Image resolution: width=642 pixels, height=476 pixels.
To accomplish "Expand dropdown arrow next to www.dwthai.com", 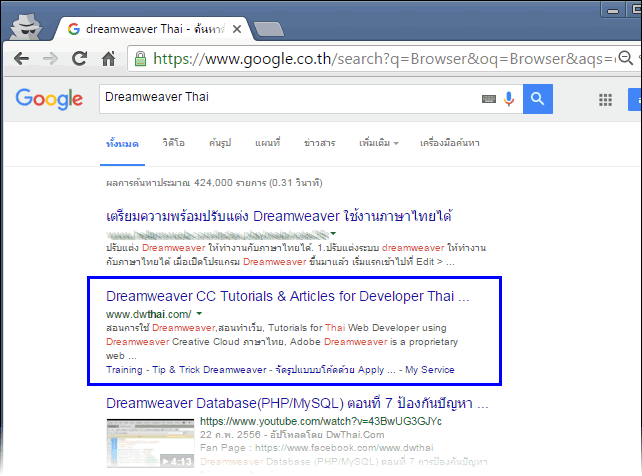I will (199, 314).
